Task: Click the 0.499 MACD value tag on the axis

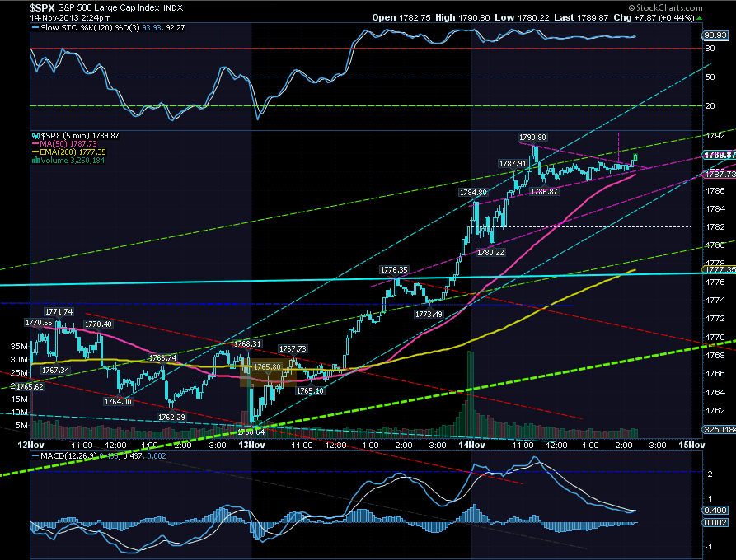Action: (715, 511)
